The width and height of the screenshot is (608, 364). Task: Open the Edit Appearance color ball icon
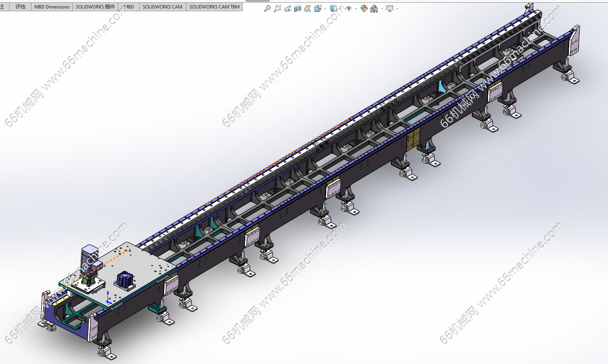pyautogui.click(x=364, y=9)
